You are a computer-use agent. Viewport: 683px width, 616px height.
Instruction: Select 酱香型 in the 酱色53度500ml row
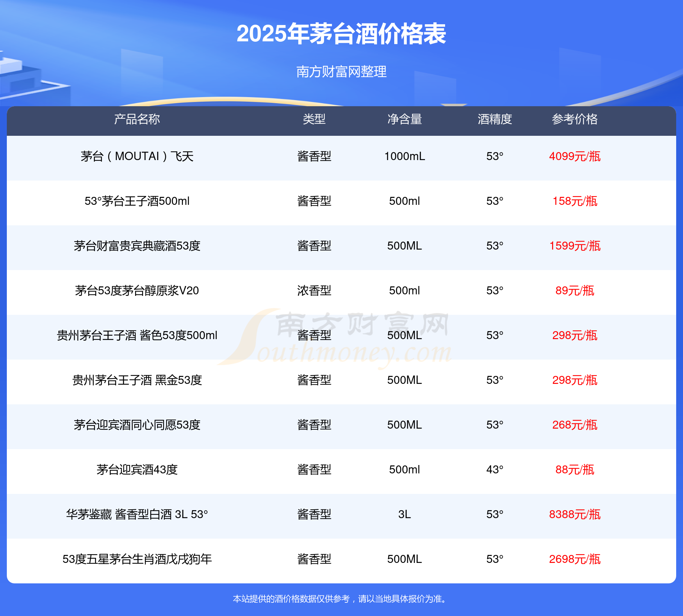314,335
